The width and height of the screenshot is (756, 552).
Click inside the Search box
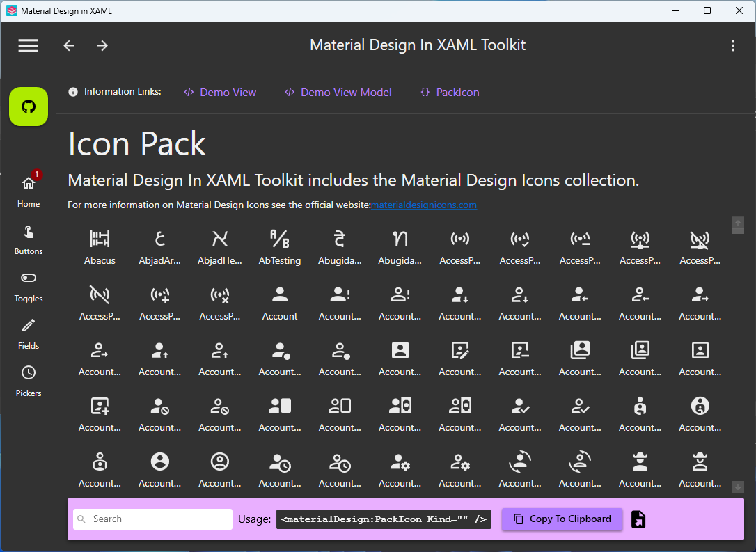[152, 519]
